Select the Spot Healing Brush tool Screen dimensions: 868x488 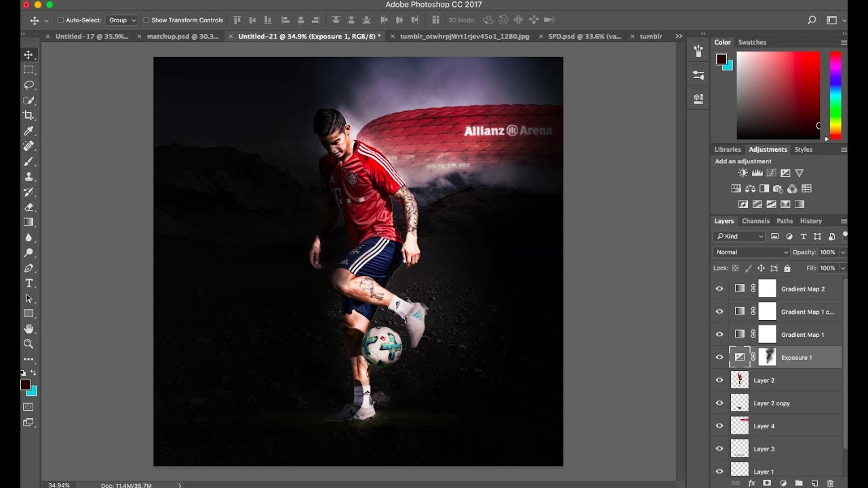(x=28, y=146)
